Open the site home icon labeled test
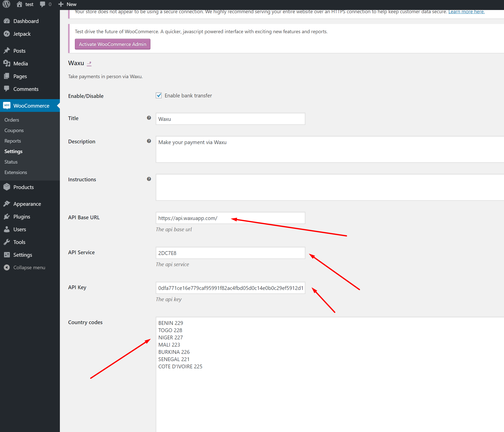Viewport: 504px width, 432px height. click(19, 4)
